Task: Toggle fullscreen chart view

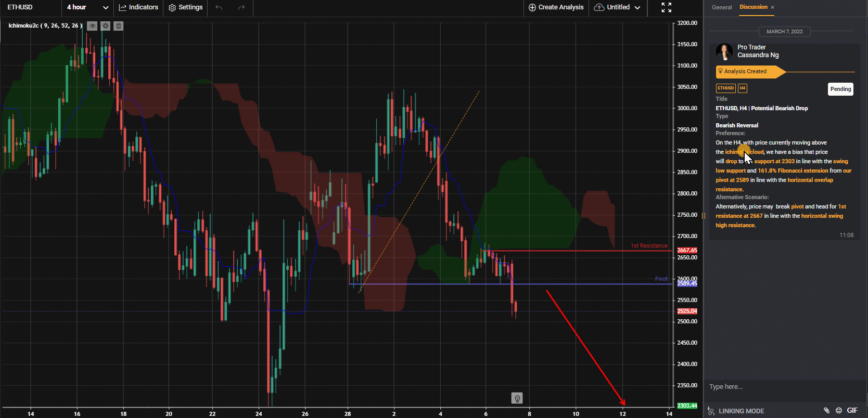Action: (667, 7)
